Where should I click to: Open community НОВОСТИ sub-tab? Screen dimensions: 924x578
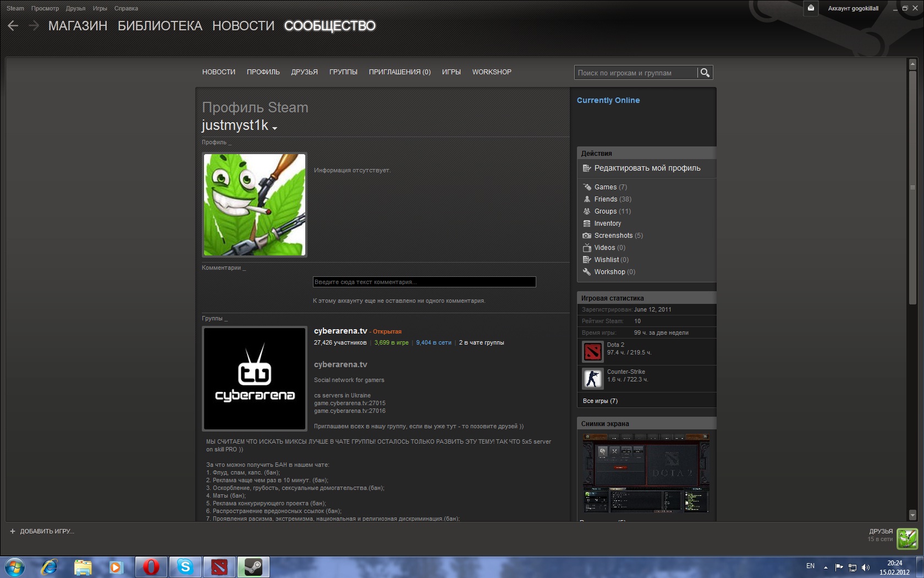coord(219,72)
